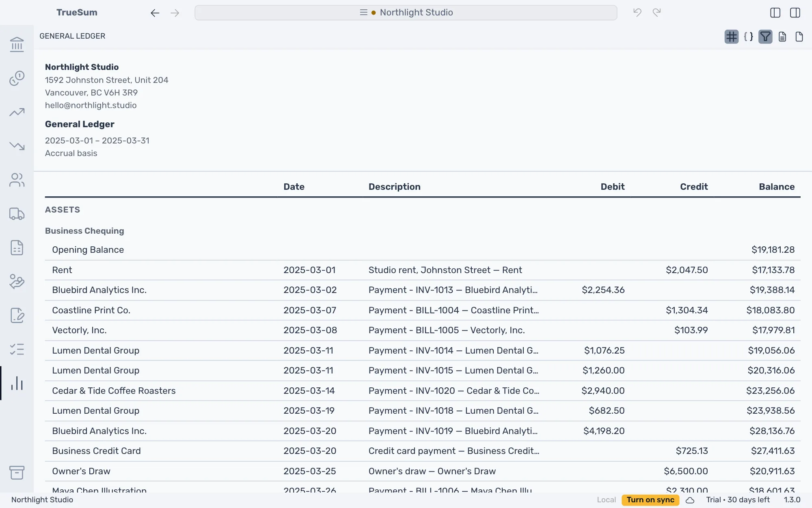Open the coins with clock sidebar icon
Screen dimensions: 812x508
pos(17,78)
